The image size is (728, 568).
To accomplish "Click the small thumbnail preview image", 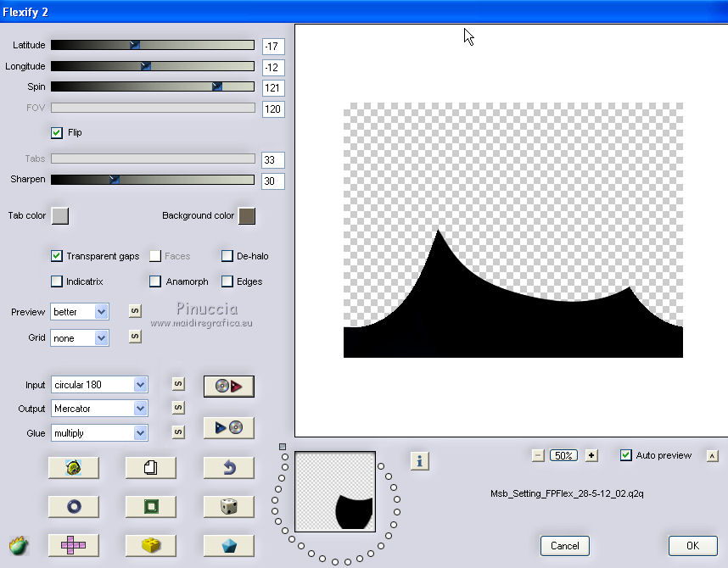I will (335, 492).
